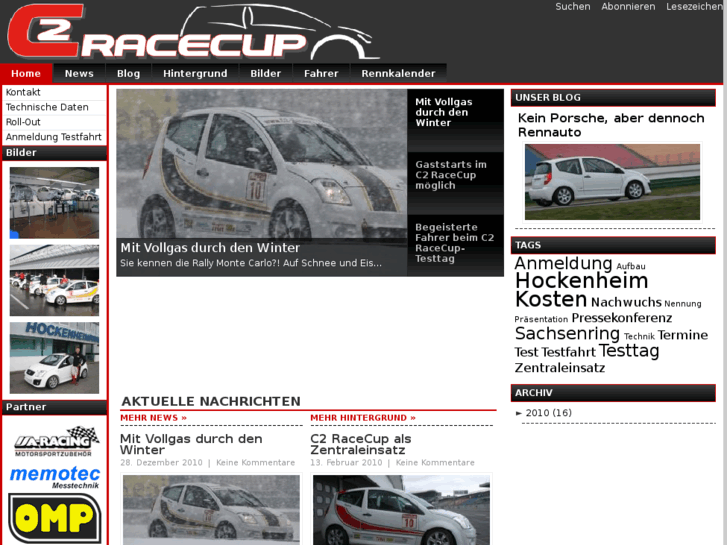
Task: Open the Hockenheim car with driver thumbnail
Action: pos(54,358)
